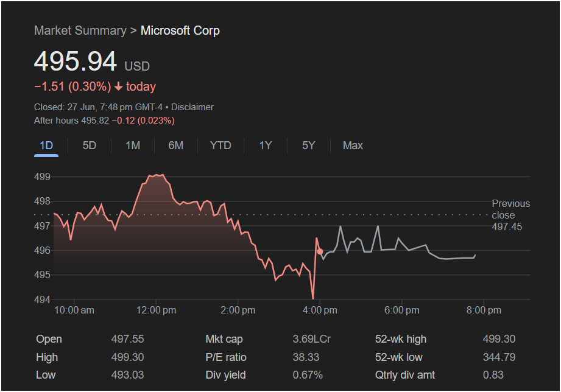Screen dimensions: 561x392
Task: Click the Previous close 497.45 label
Action: pyautogui.click(x=510, y=215)
